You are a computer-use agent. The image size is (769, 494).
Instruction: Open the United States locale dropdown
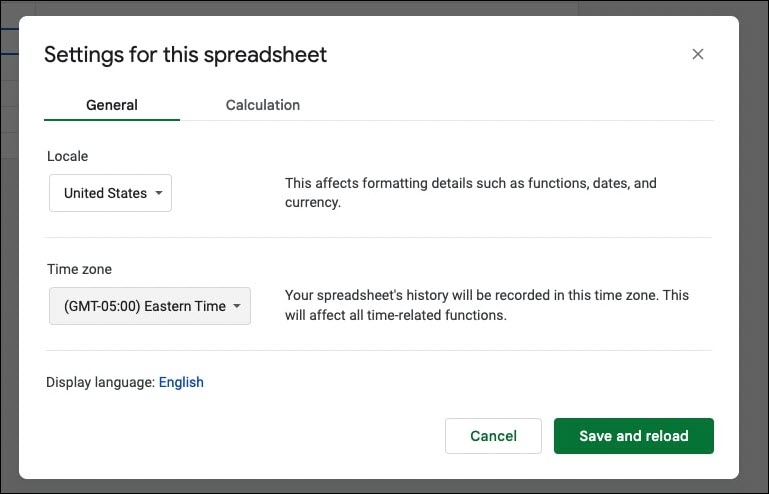[x=110, y=193]
